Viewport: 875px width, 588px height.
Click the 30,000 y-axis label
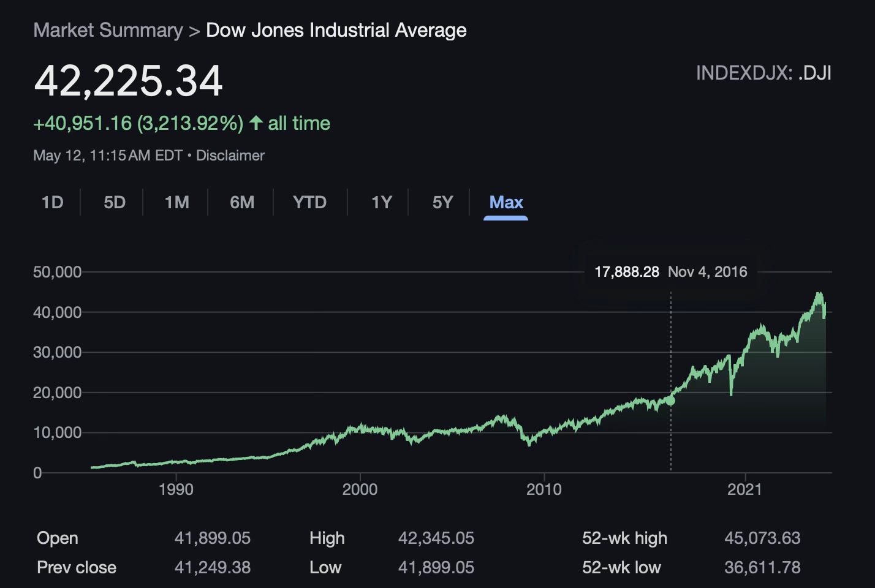coord(57,352)
